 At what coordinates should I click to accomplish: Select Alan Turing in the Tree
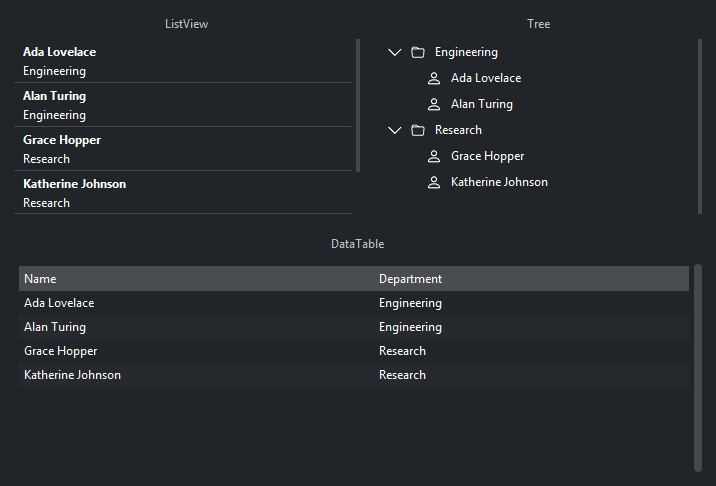pyautogui.click(x=482, y=104)
